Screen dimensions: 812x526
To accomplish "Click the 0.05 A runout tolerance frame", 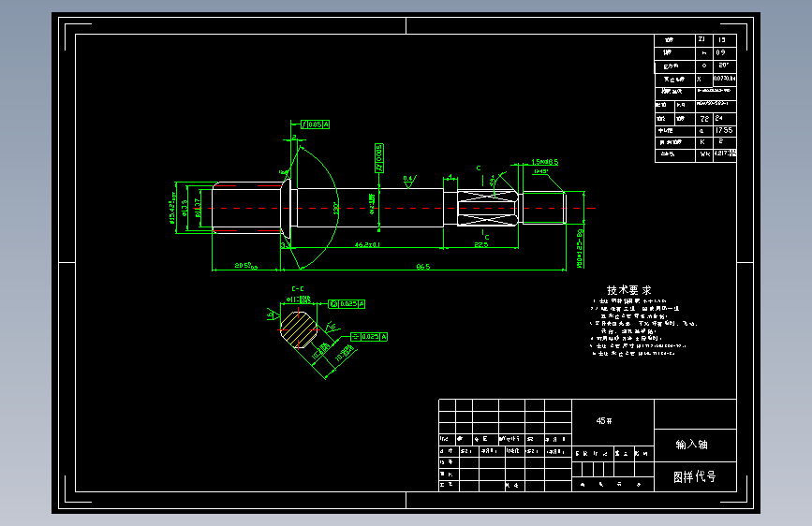I will [x=316, y=124].
